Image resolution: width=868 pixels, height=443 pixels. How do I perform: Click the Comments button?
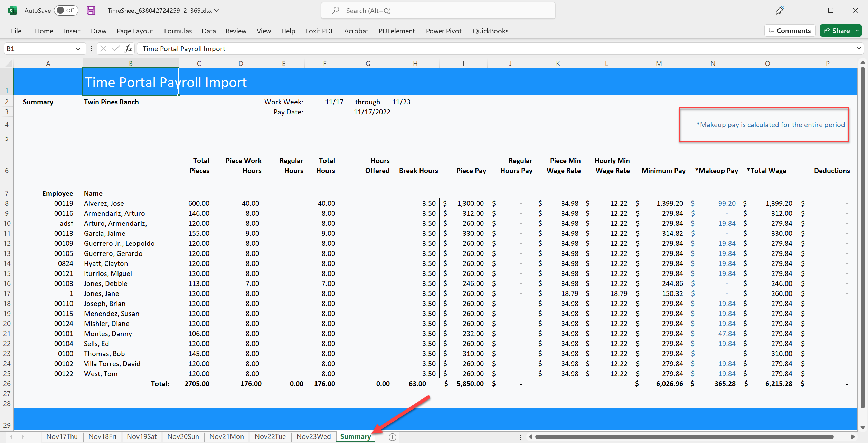790,31
